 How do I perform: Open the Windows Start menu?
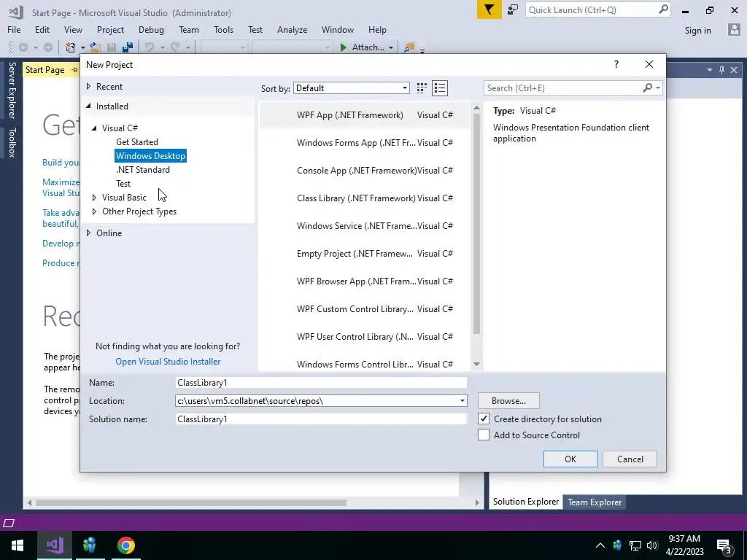coord(18,545)
